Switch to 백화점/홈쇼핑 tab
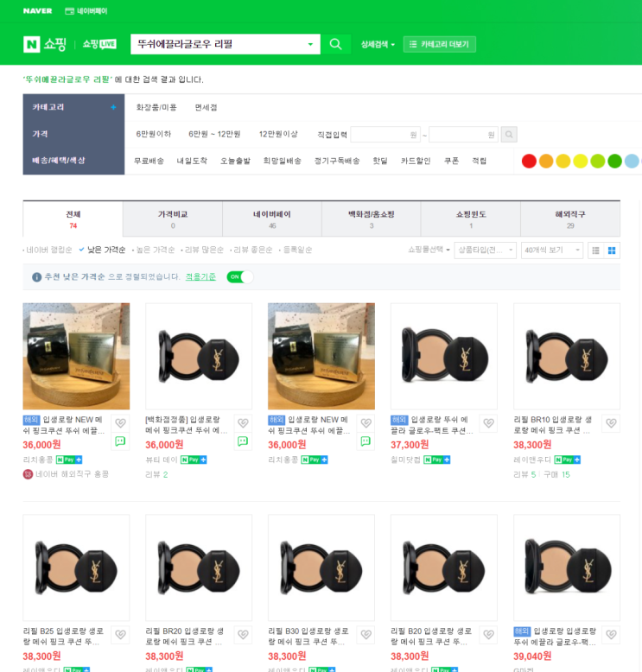This screenshot has height=672, width=642. click(x=372, y=219)
